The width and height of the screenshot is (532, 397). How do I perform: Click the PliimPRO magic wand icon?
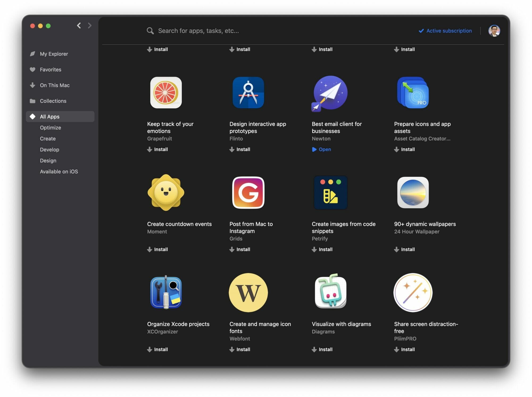(x=413, y=292)
